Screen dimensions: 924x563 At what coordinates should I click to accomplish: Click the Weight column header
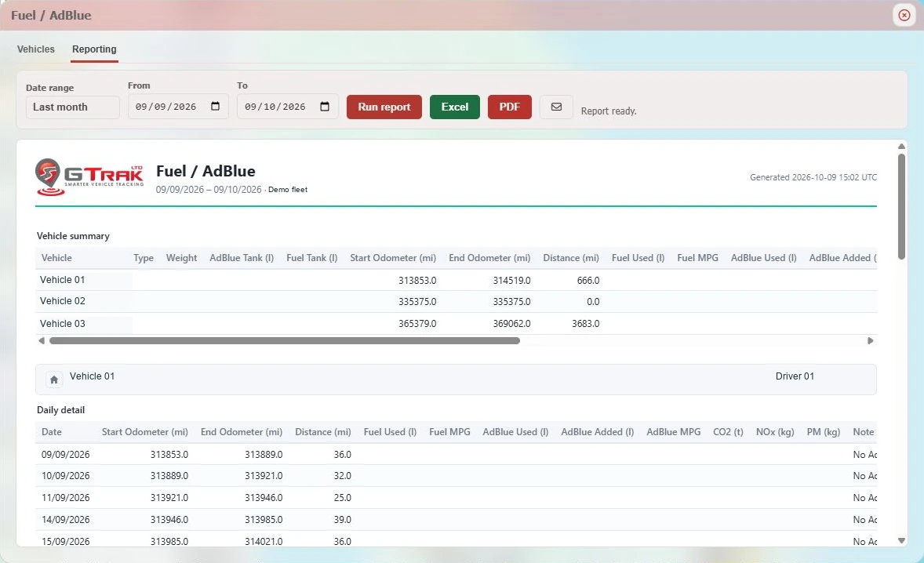point(181,258)
